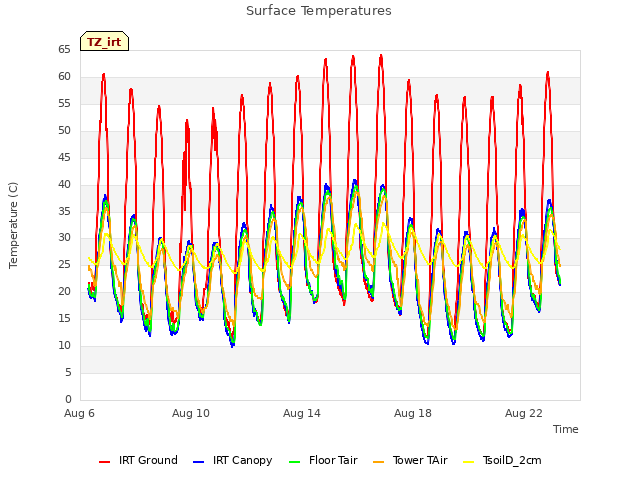Click the green Floor Tair legend swatch
This screenshot has height=480, width=640.
click(294, 462)
